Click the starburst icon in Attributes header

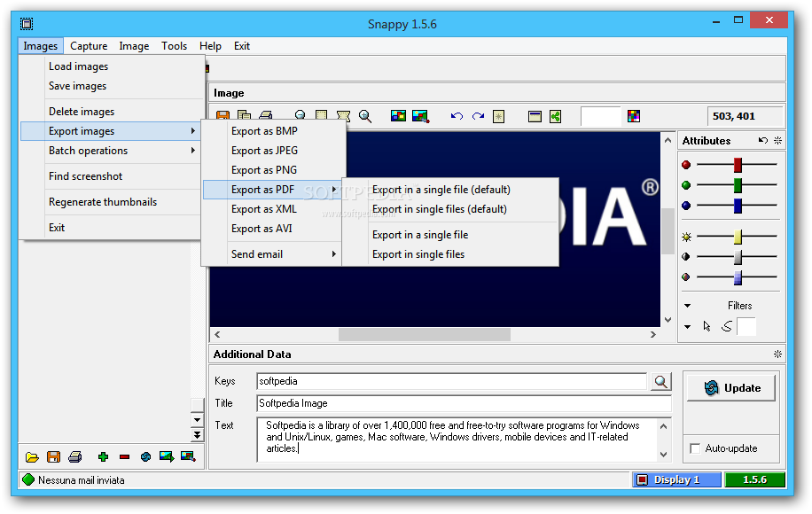[x=777, y=140]
